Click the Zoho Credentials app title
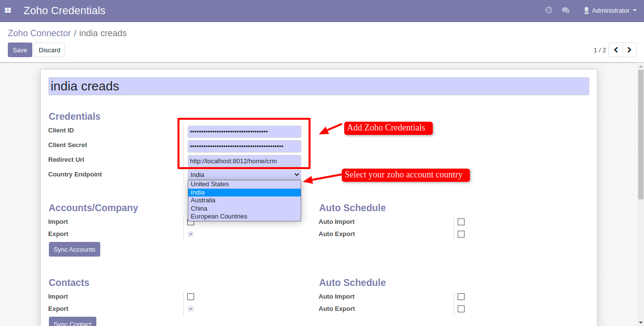The image size is (644, 326). (64, 10)
